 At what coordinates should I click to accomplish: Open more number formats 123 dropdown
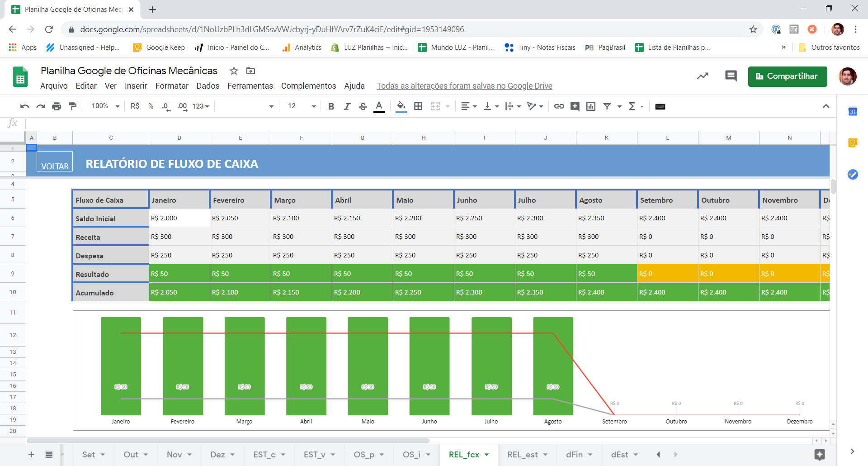pyautogui.click(x=201, y=106)
